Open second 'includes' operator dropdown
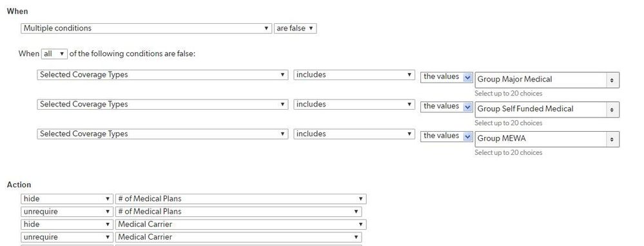 tap(354, 105)
